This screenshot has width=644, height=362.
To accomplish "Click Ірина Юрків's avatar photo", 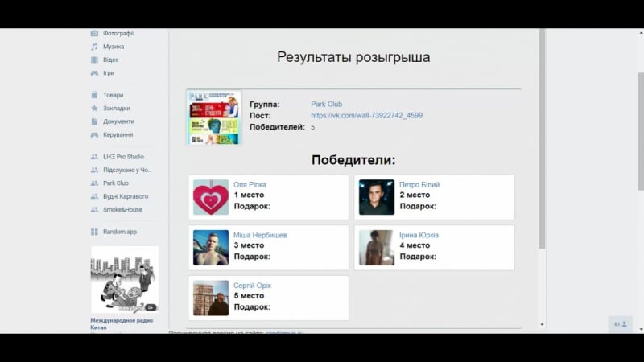I will point(377,248).
